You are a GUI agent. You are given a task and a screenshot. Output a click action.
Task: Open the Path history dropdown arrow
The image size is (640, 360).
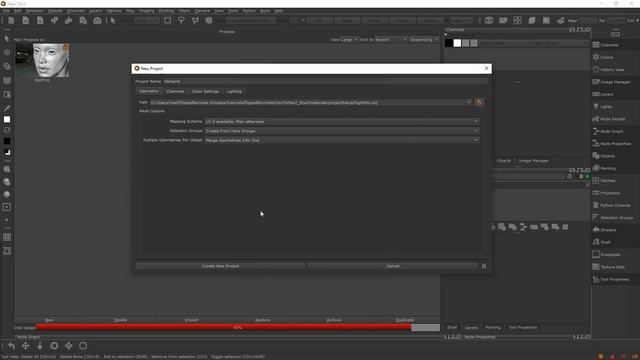click(469, 102)
